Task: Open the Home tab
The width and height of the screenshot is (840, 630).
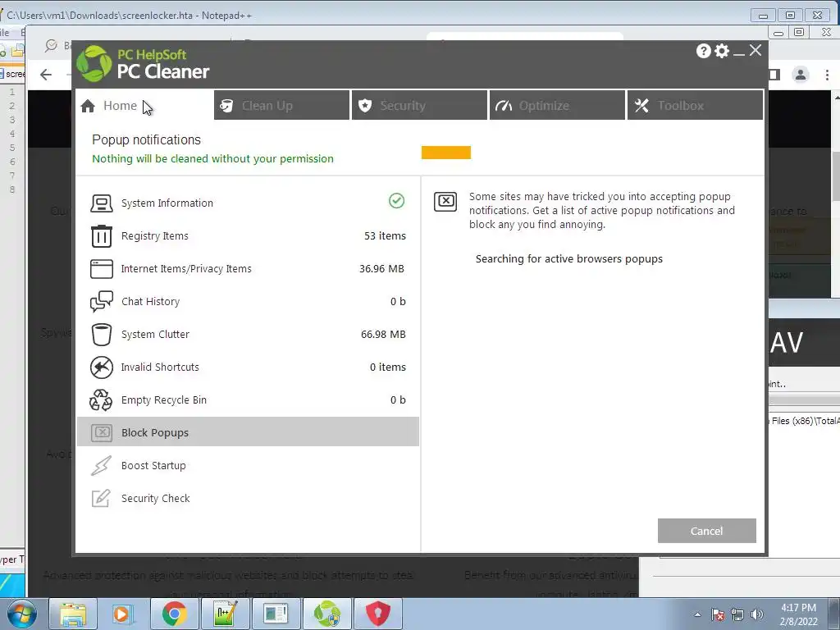Action: (144, 106)
